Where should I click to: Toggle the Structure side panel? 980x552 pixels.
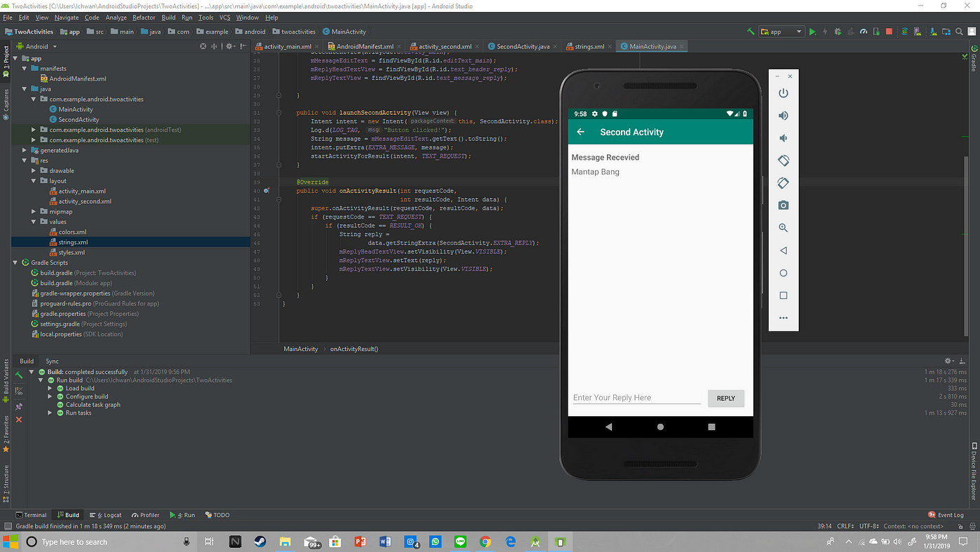(x=6, y=483)
